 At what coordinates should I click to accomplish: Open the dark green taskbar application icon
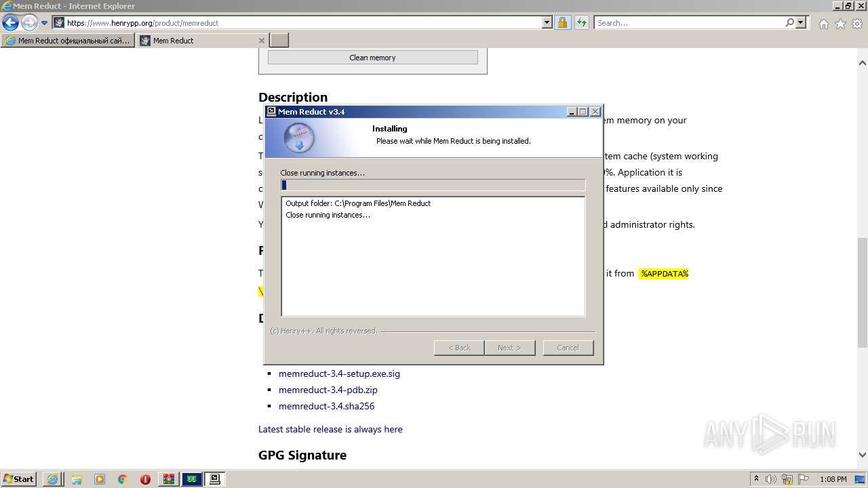pyautogui.click(x=192, y=479)
